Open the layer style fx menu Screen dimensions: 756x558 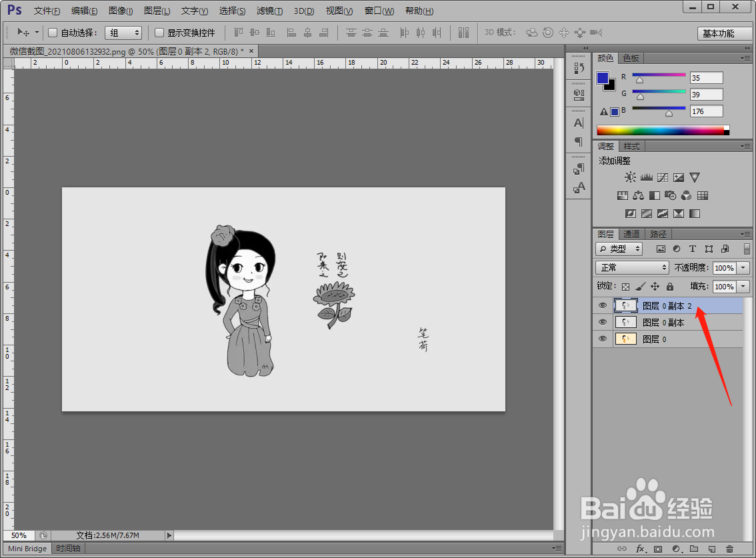641,549
